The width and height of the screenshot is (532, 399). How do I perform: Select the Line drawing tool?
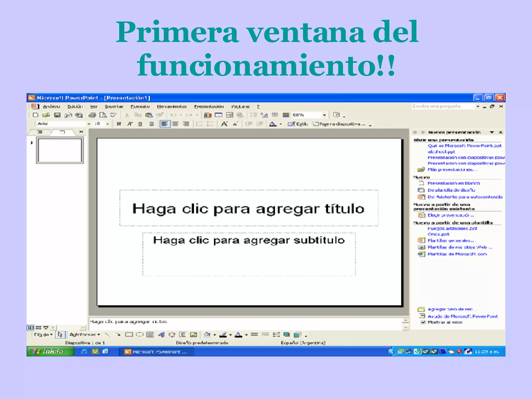107,334
